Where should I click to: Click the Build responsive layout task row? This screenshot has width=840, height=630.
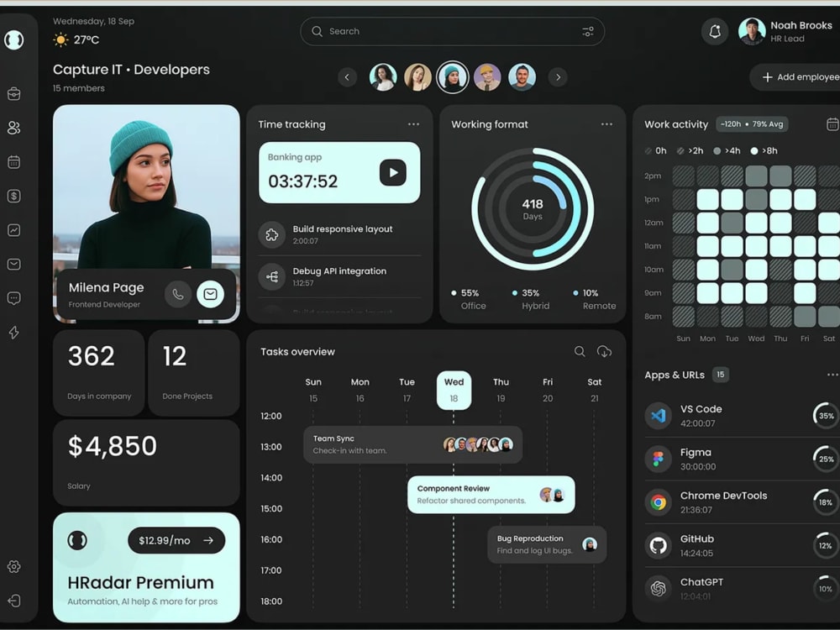pos(339,234)
